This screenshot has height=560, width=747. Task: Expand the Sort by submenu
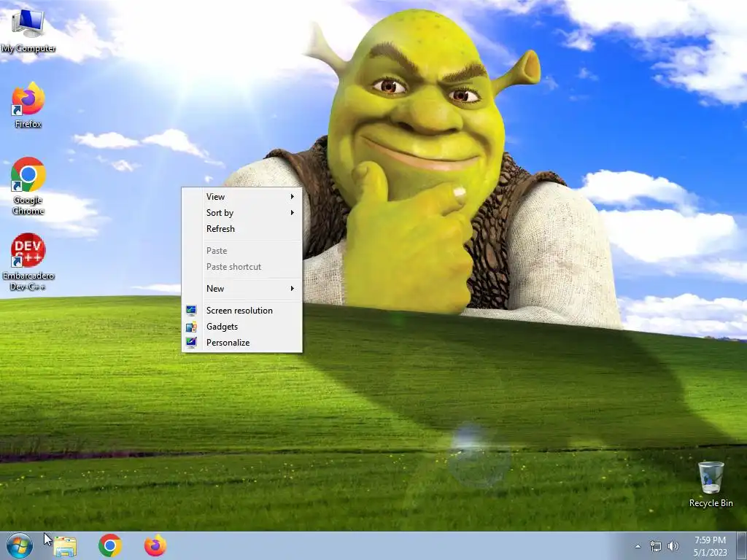pos(242,213)
